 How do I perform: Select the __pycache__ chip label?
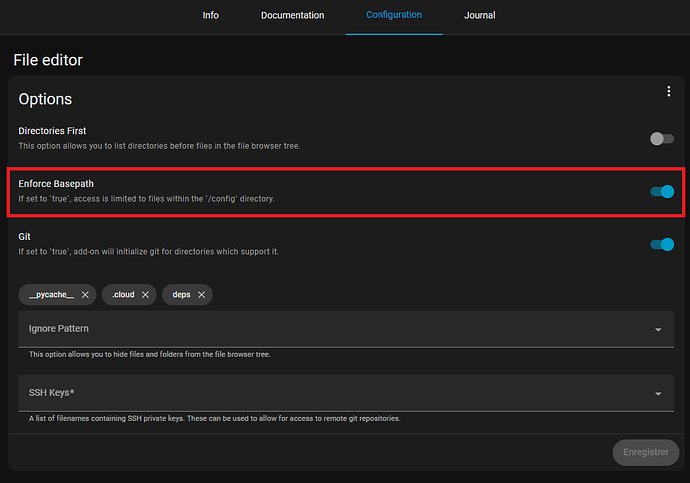51,295
